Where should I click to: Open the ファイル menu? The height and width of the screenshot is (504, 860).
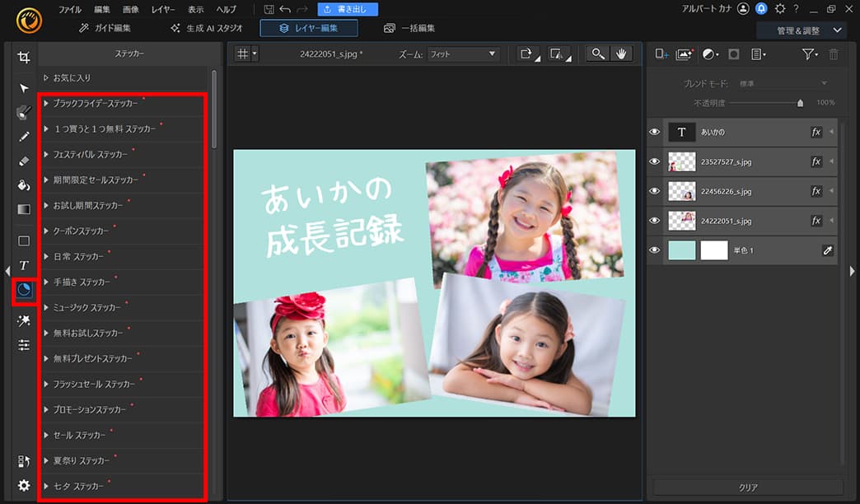[69, 9]
